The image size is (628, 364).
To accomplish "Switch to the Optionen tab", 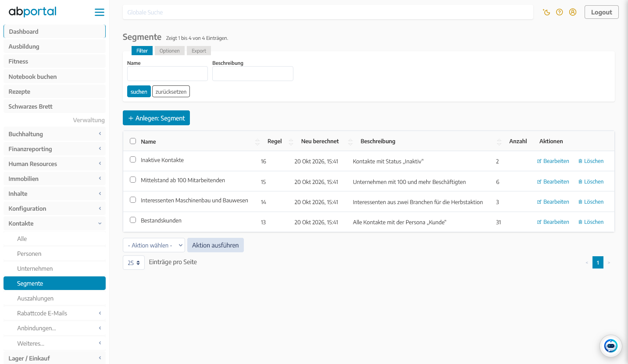I will pos(170,51).
